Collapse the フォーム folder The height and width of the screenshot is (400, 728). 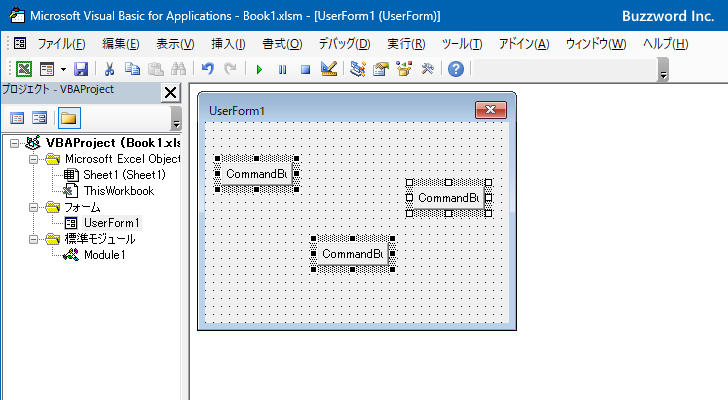click(x=33, y=207)
